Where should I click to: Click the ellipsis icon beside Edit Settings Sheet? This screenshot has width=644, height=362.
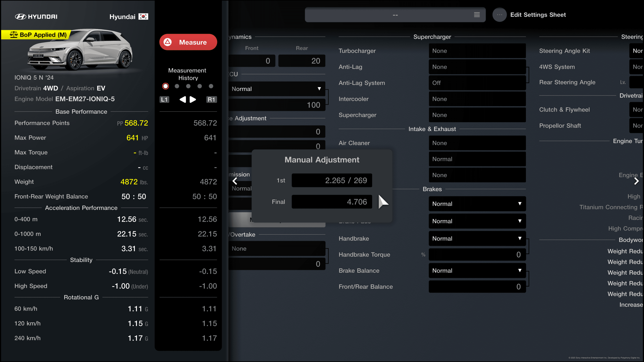tap(499, 15)
